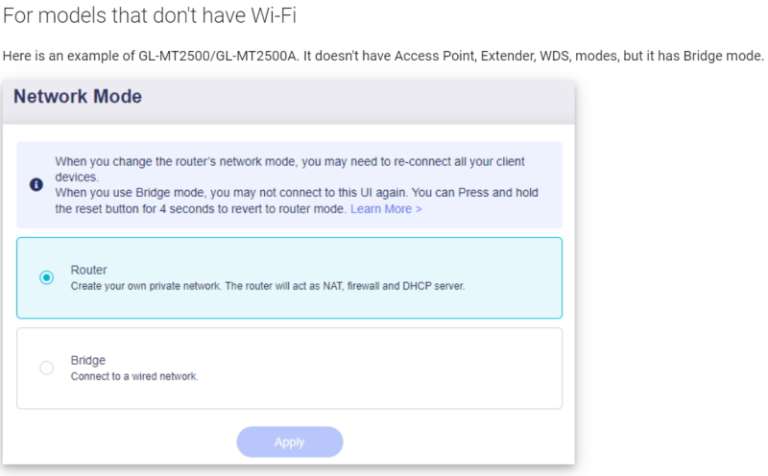The height and width of the screenshot is (476, 768).
Task: Click "Connect to a wired network" description
Action: point(134,376)
